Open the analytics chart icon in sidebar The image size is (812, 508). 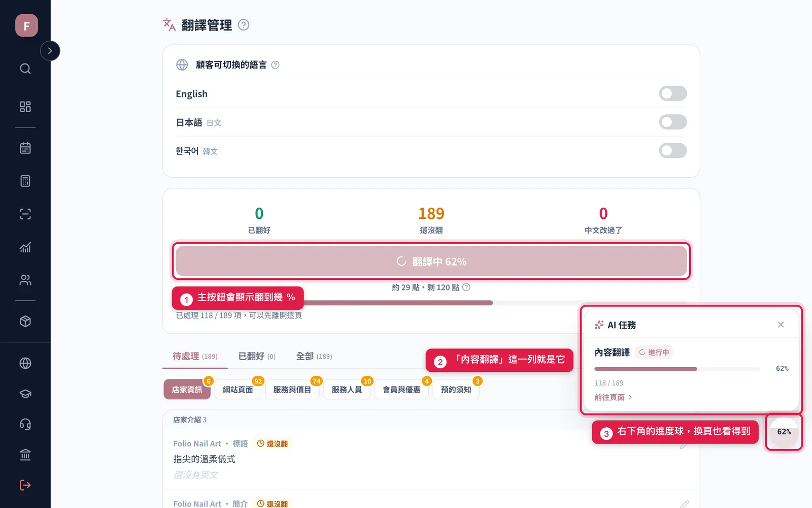click(x=25, y=247)
